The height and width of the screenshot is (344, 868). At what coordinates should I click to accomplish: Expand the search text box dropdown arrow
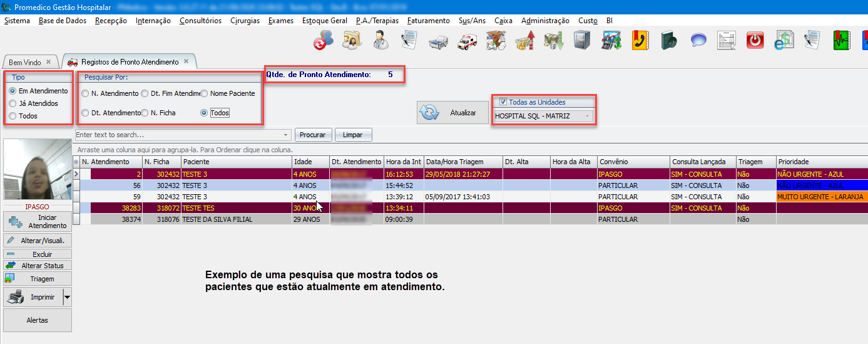point(286,135)
